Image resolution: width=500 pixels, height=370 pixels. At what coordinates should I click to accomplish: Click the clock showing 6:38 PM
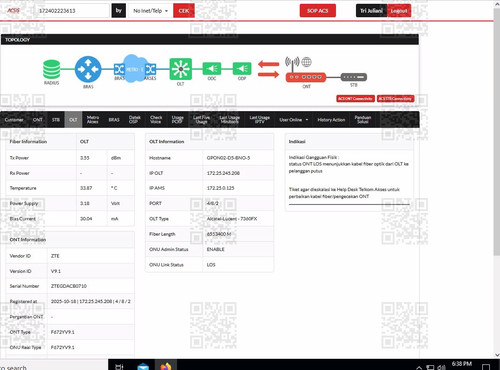[x=462, y=364]
